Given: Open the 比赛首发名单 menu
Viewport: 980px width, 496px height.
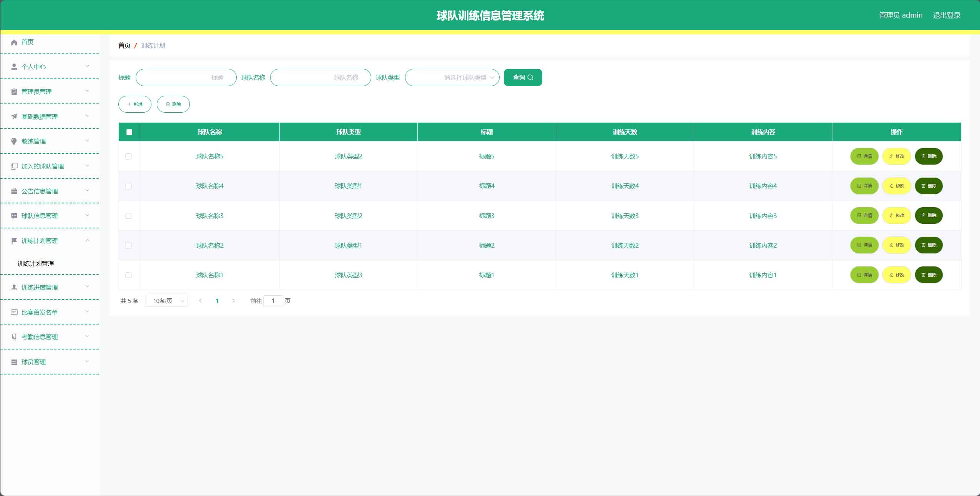Looking at the screenshot, I should (50, 312).
